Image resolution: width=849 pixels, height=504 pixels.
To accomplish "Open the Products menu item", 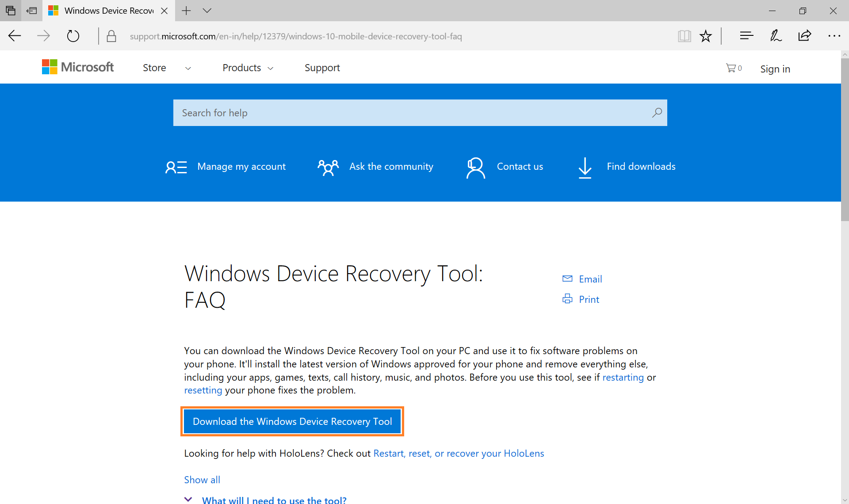I will [x=242, y=68].
